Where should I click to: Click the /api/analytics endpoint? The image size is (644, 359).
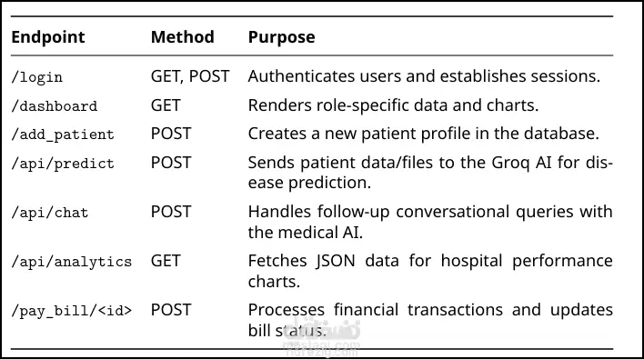pos(72,262)
